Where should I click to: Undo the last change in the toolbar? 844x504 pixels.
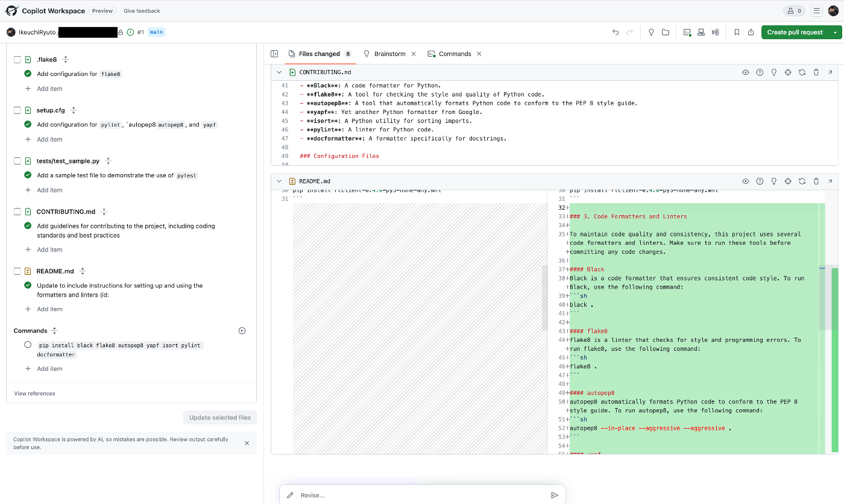pos(616,33)
